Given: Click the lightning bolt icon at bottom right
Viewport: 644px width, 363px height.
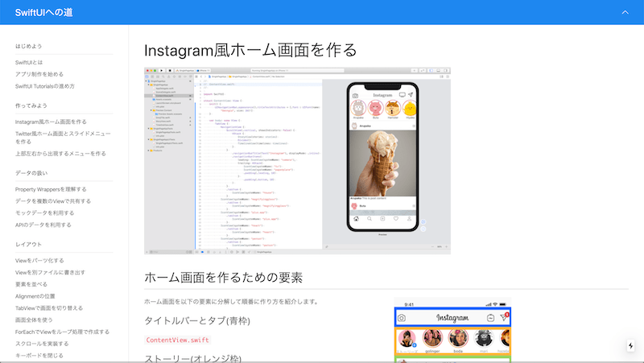Looking at the screenshot, I should (631, 346).
